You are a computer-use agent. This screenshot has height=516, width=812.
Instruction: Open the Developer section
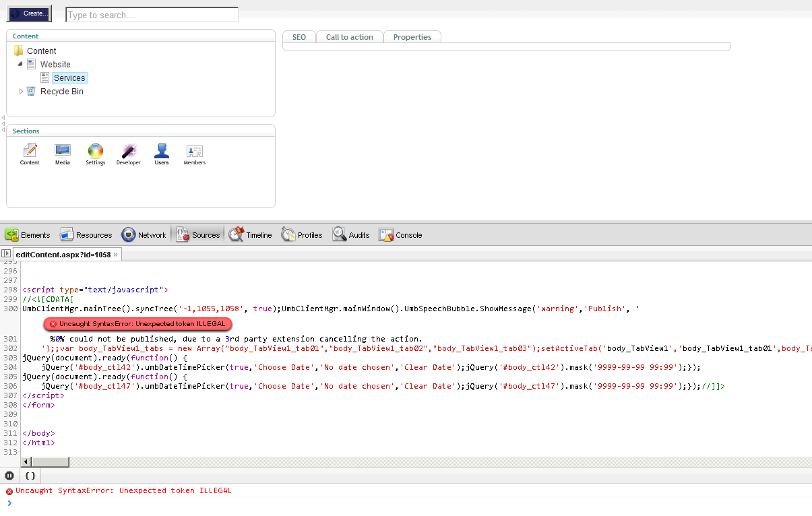coord(129,154)
